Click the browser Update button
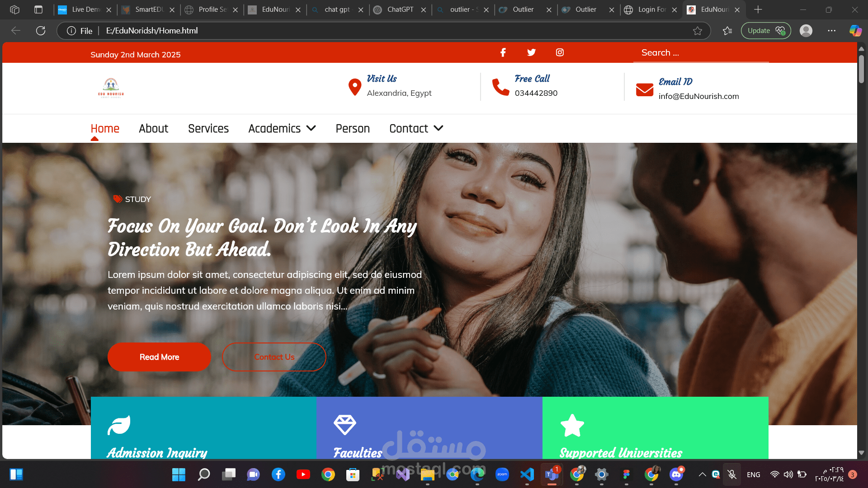Viewport: 868px width, 488px height. [766, 31]
